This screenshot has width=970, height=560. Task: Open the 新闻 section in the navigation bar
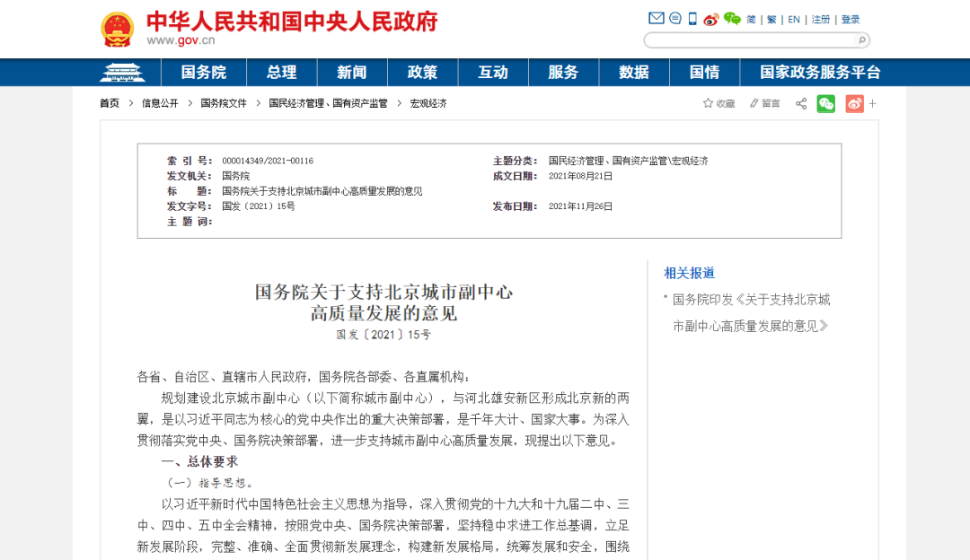coord(351,72)
